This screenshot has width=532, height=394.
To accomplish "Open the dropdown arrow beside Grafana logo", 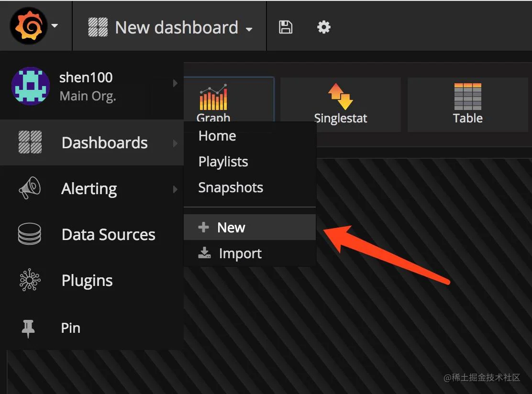I will click(x=55, y=25).
